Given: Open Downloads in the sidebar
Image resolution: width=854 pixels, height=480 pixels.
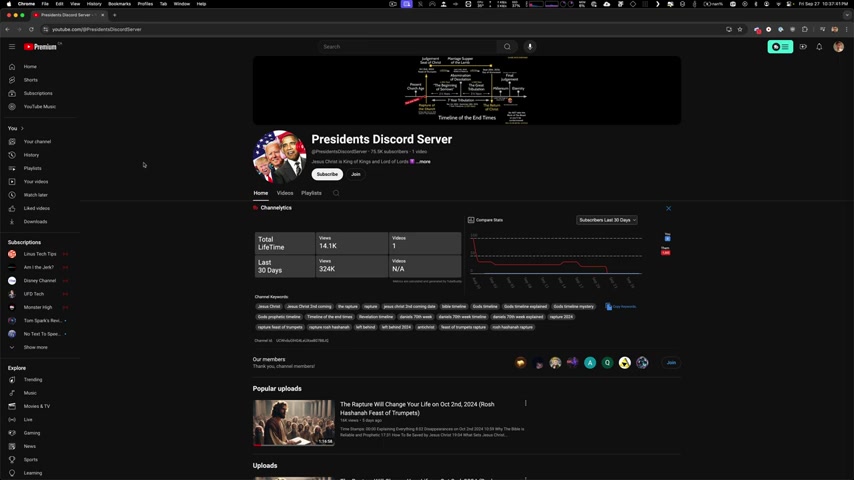Looking at the screenshot, I should click(x=35, y=222).
